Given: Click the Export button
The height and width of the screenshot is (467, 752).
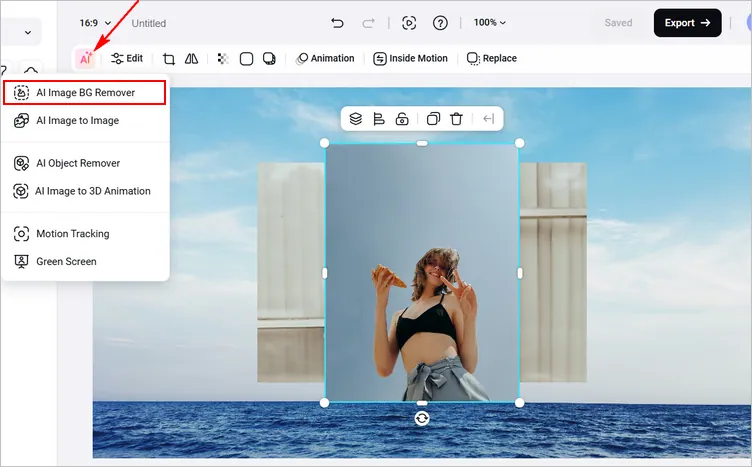Looking at the screenshot, I should (x=687, y=23).
